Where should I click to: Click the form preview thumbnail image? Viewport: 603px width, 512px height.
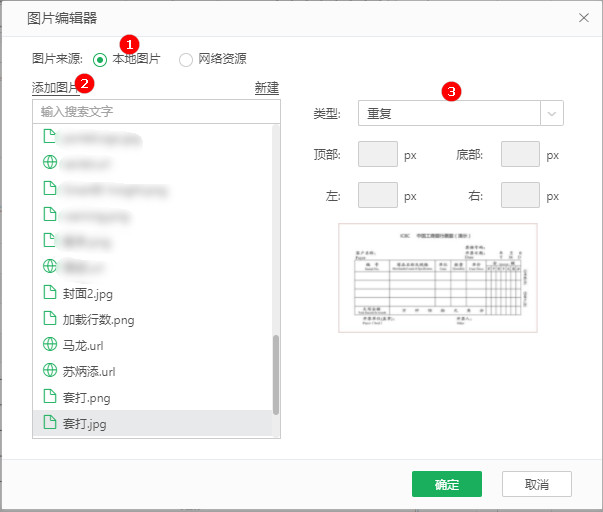click(x=438, y=278)
